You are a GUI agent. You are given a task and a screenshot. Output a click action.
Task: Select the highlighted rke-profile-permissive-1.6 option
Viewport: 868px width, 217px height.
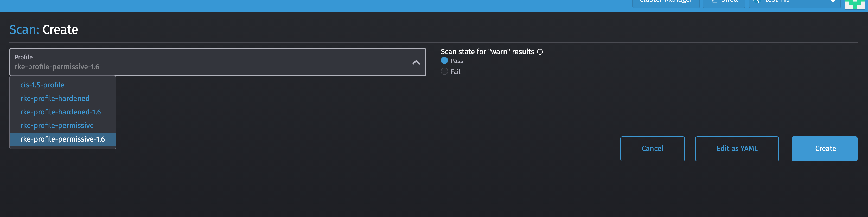(x=63, y=139)
